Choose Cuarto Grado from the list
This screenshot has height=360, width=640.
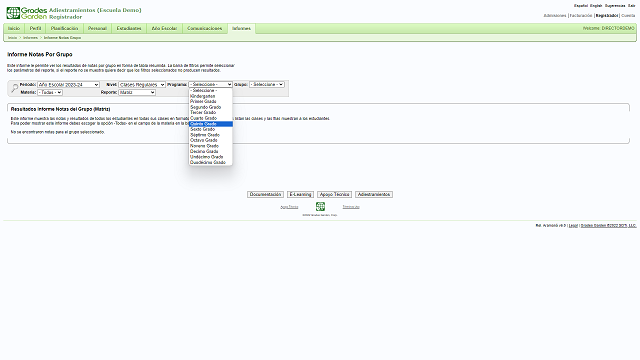tap(211, 118)
